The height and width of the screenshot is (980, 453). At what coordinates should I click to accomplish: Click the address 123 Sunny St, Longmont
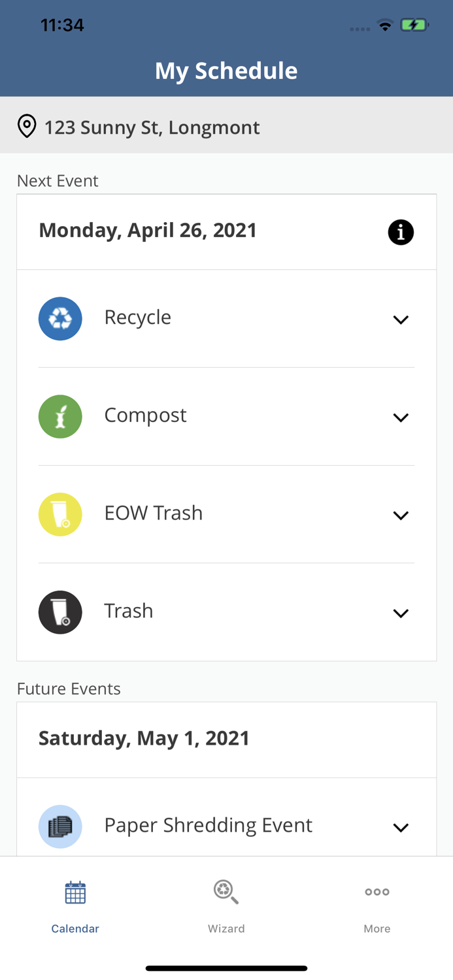coord(152,127)
